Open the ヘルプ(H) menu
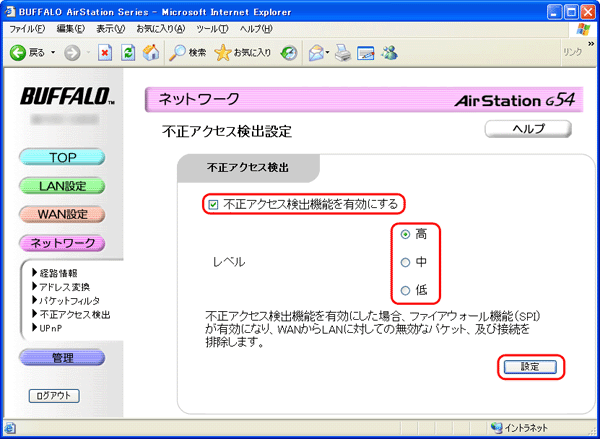Screen dimensions: 600x439 coord(256,29)
